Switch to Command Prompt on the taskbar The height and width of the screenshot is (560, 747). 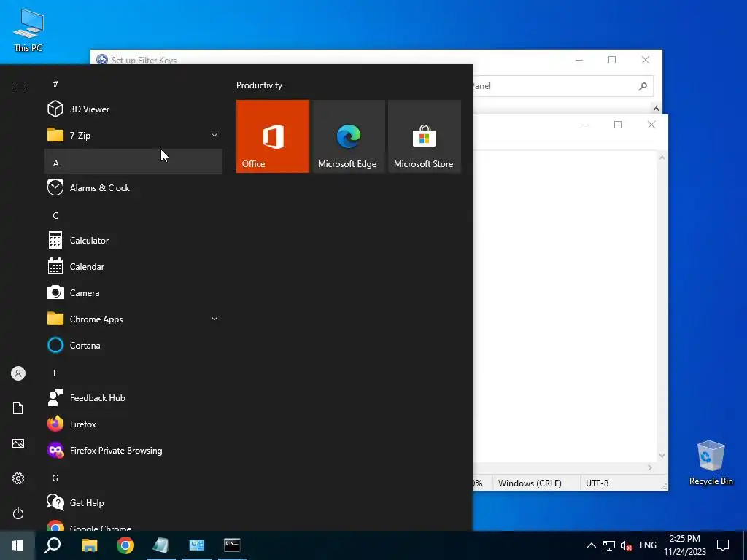point(233,545)
